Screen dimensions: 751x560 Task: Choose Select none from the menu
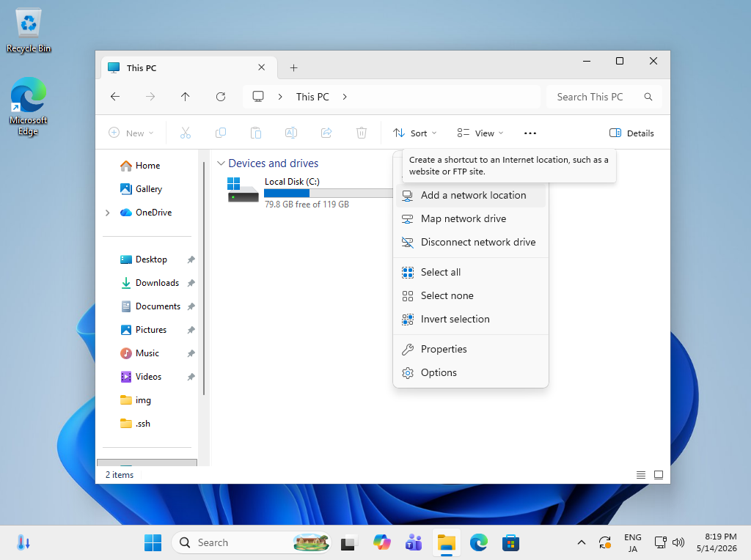pos(471,296)
